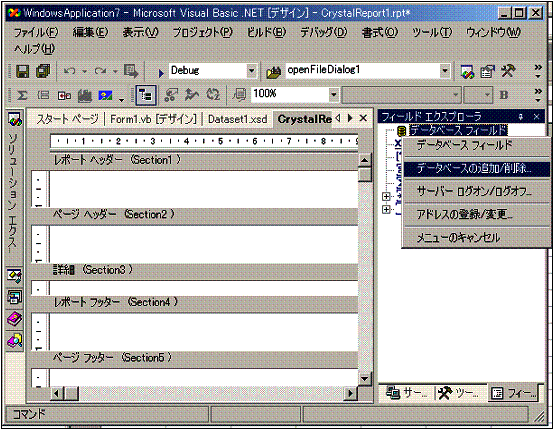Toggle the Field Explorer tree icon
553x429 pixels.
point(146,95)
